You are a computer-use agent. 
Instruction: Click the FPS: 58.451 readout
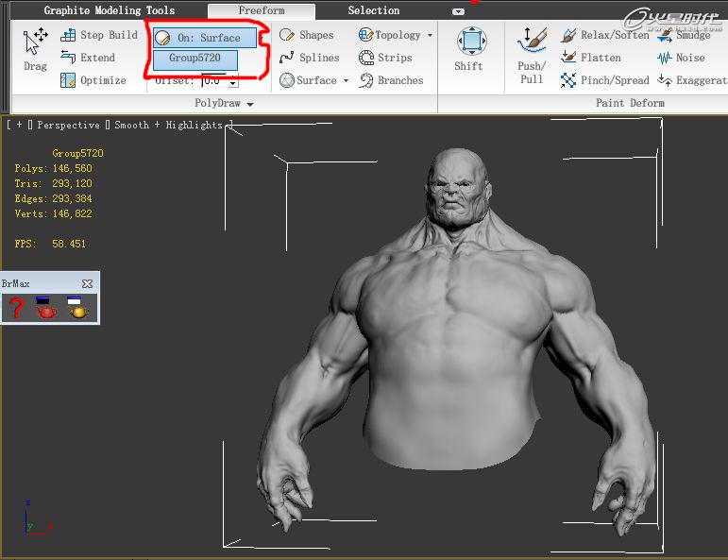pos(50,244)
